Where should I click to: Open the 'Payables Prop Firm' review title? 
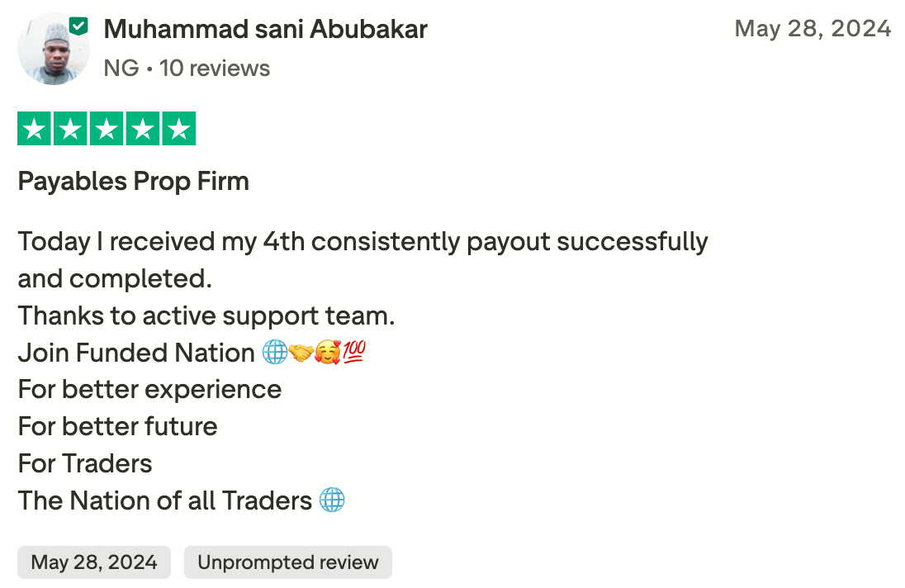(134, 182)
